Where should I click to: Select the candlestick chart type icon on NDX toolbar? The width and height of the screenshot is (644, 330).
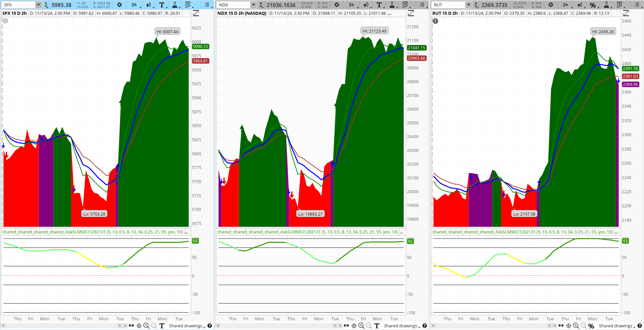point(366,5)
